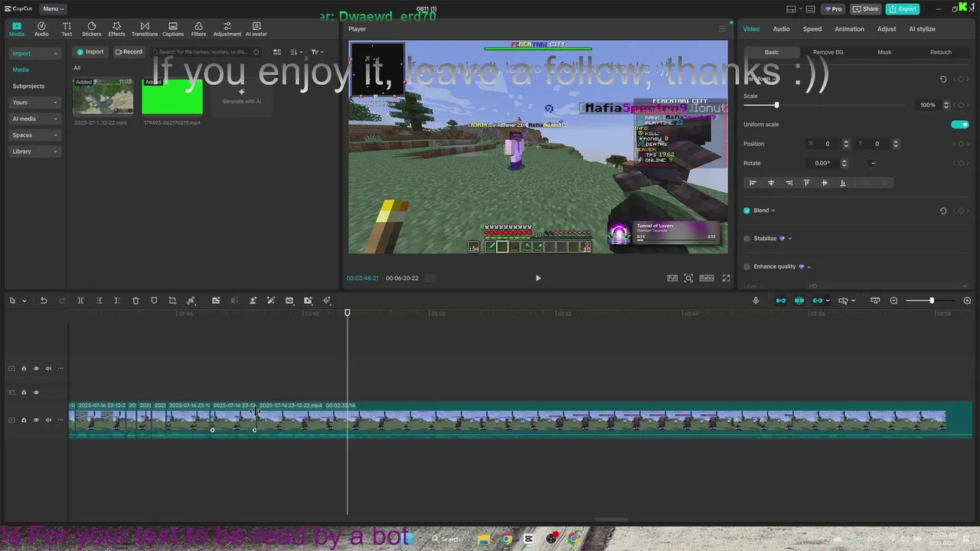The width and height of the screenshot is (980, 551).
Task: Open the Stickers panel
Action: click(91, 29)
